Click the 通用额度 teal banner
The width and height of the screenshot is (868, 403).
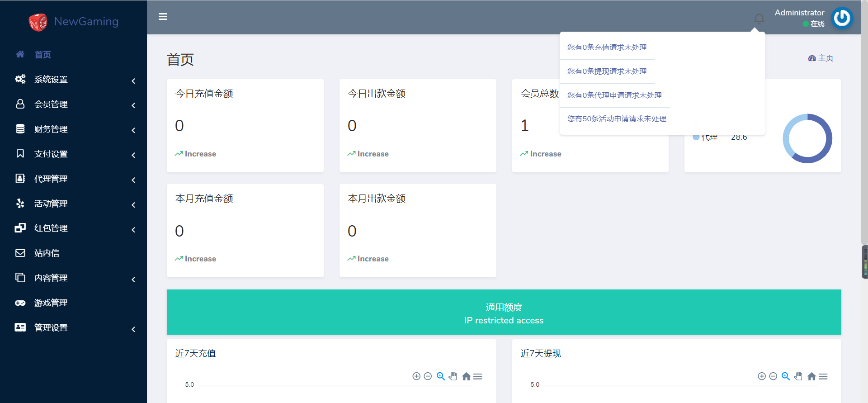504,312
